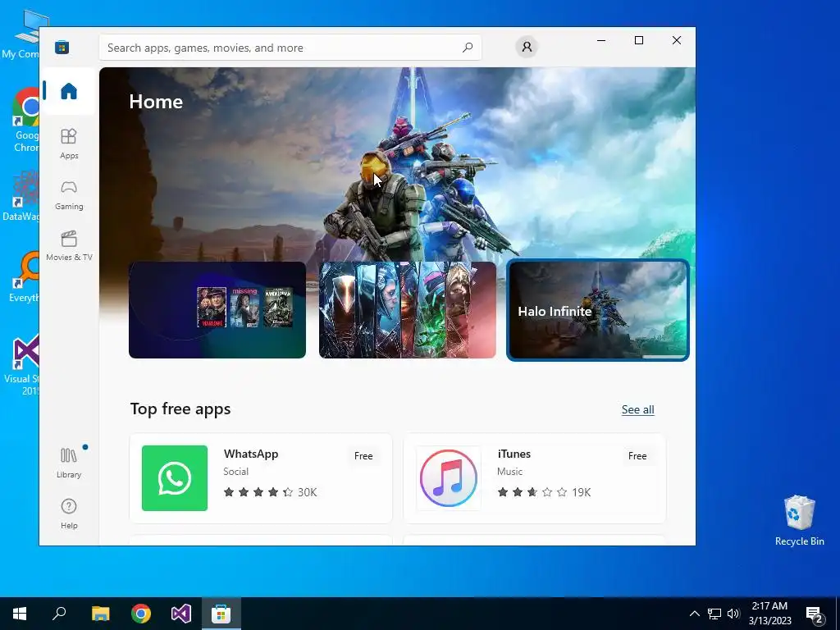Image resolution: width=840 pixels, height=630 pixels.
Task: Click the Halo Infinite hero banner
Action: coord(397,163)
